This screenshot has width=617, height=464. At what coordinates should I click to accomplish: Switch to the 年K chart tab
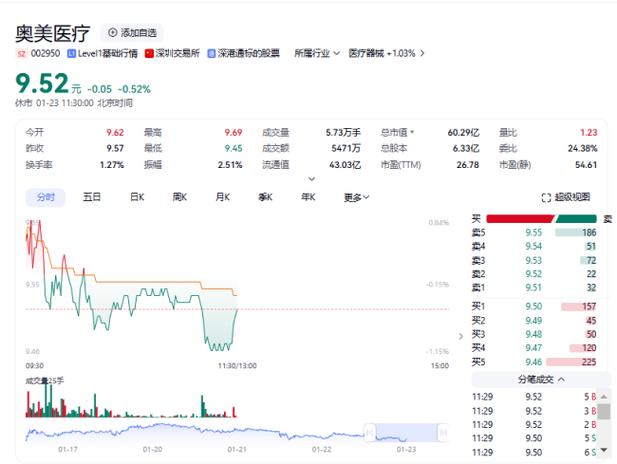coord(308,197)
